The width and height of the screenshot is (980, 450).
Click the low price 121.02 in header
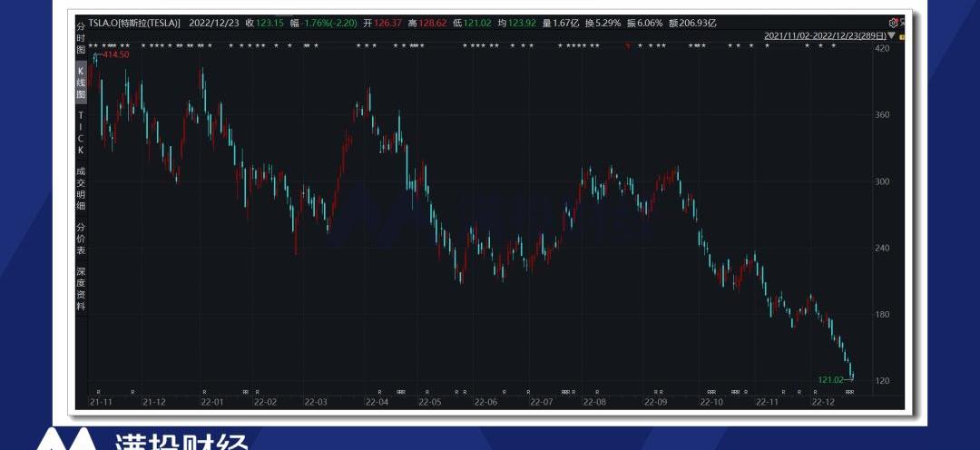477,23
